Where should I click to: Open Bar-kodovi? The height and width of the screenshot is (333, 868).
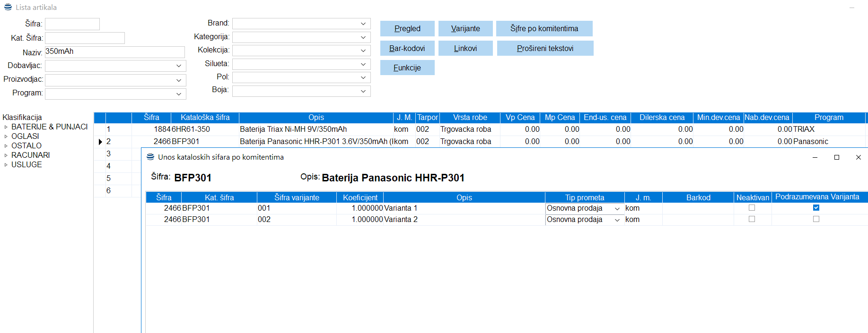[407, 48]
